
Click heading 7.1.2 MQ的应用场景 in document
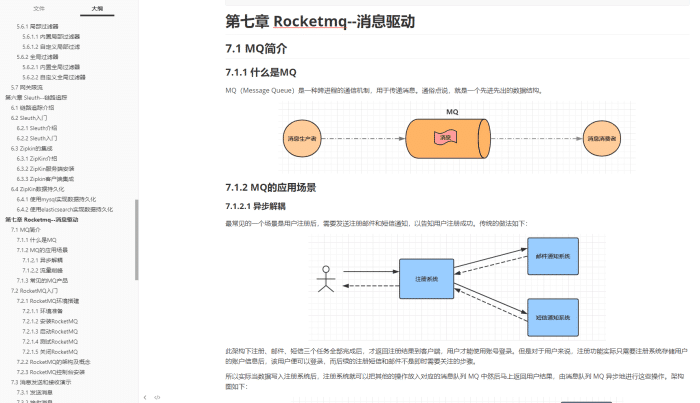pos(271,187)
